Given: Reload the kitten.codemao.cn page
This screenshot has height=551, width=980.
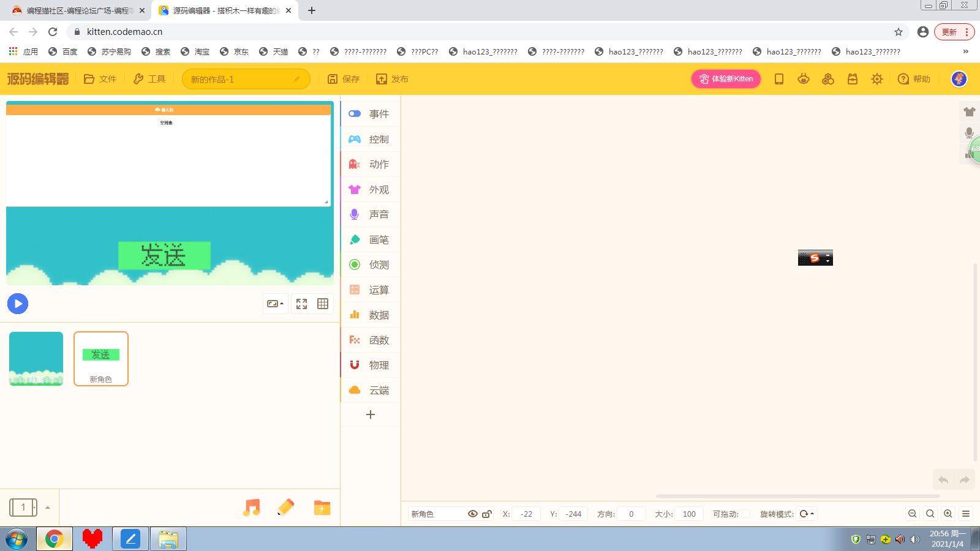Looking at the screenshot, I should pyautogui.click(x=53, y=32).
